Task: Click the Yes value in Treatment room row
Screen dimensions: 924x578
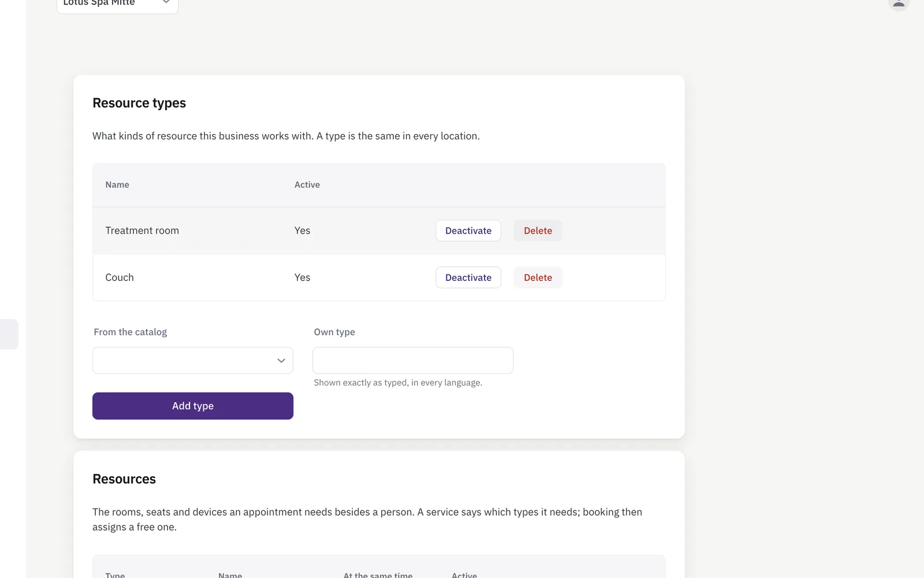Action: click(302, 231)
